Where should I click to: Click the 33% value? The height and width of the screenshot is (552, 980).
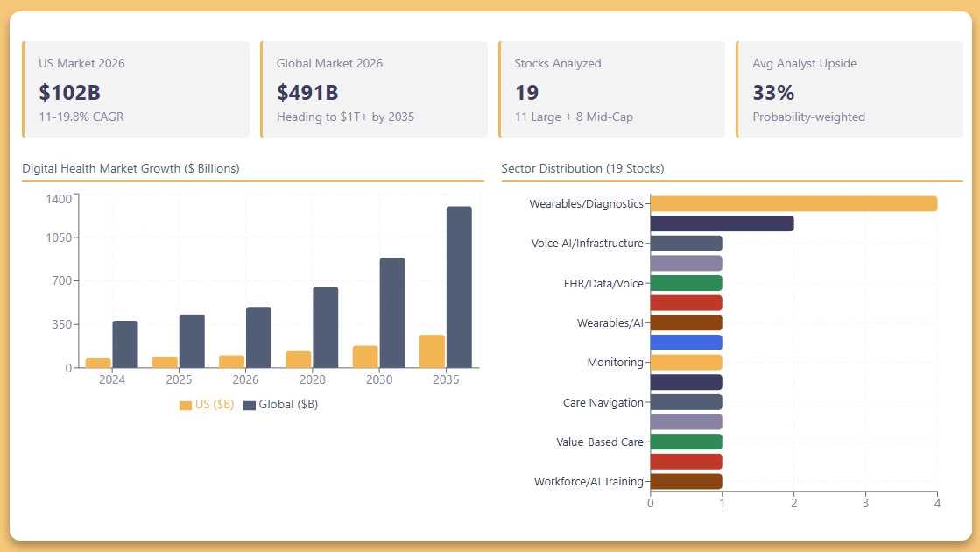point(773,93)
